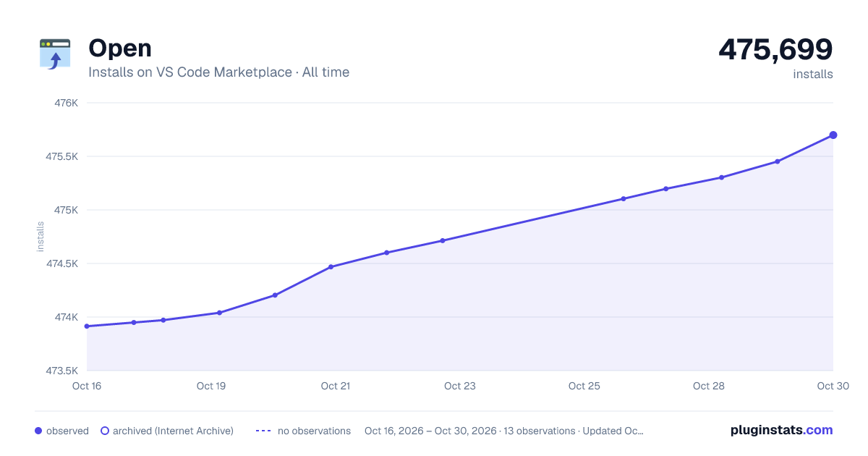This screenshot has height=456, width=868.
Task: Open the pluginstats.com link
Action: coord(782,430)
